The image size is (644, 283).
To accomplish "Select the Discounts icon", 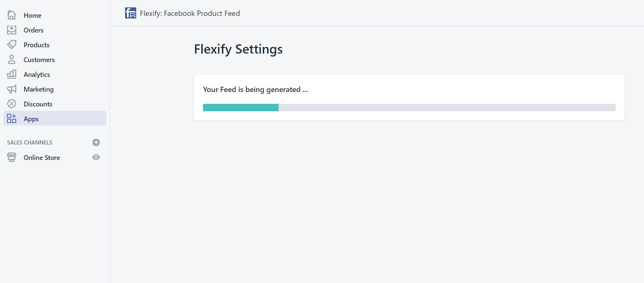I will [x=11, y=103].
